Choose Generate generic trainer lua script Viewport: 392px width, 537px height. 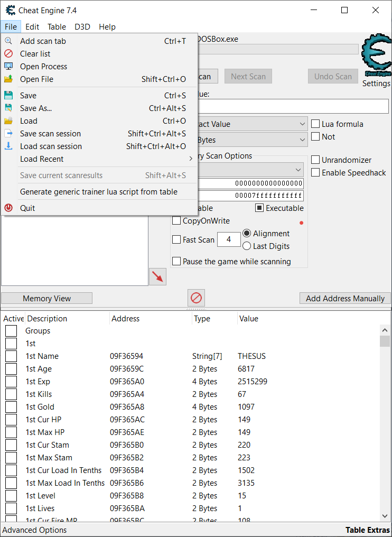click(x=99, y=192)
